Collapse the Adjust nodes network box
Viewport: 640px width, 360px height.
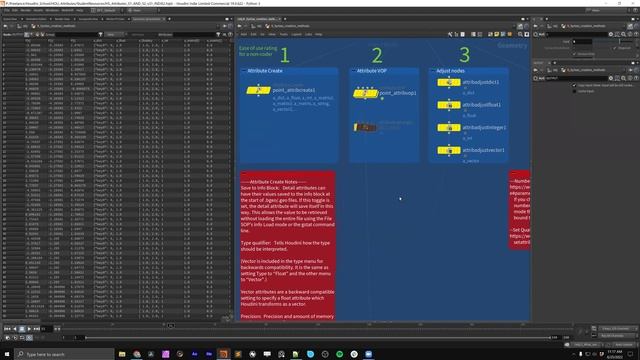coord(433,71)
